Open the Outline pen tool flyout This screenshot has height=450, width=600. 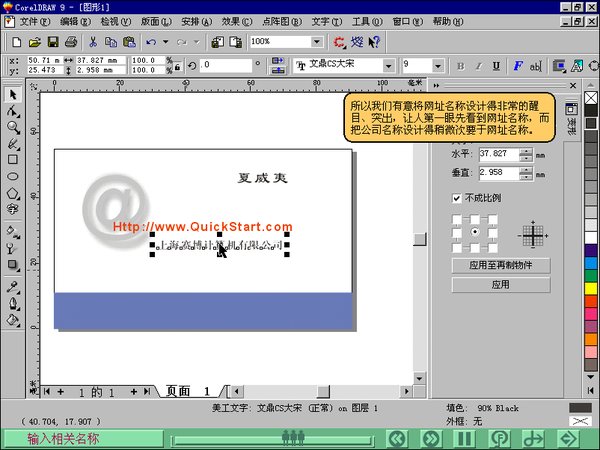13,304
